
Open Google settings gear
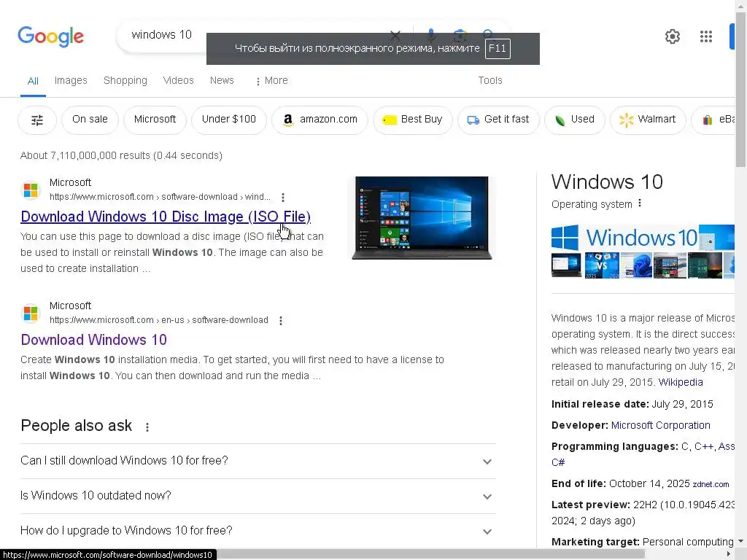672,36
